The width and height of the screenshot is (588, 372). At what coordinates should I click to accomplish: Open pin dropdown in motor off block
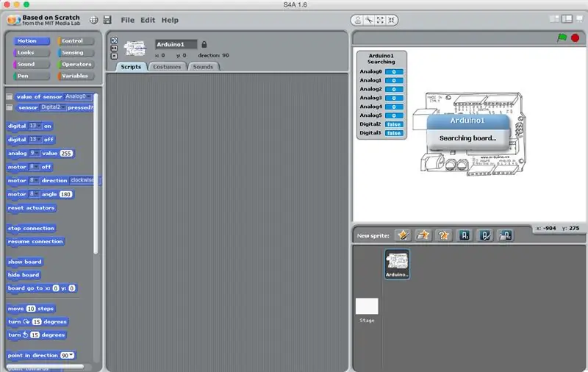34,166
